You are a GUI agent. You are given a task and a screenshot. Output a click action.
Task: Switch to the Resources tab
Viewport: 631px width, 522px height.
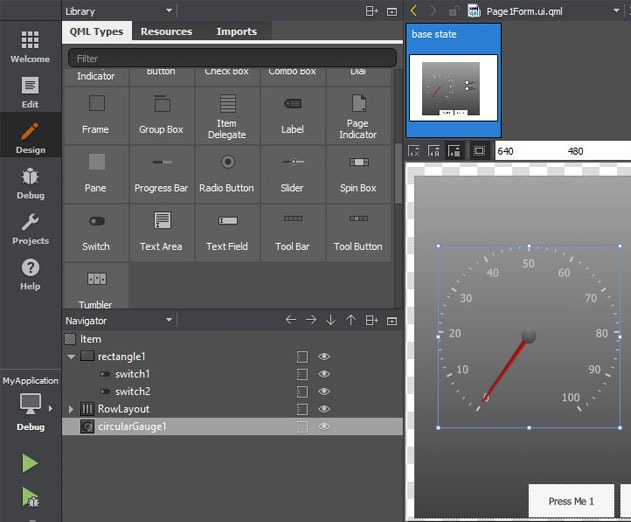166,32
